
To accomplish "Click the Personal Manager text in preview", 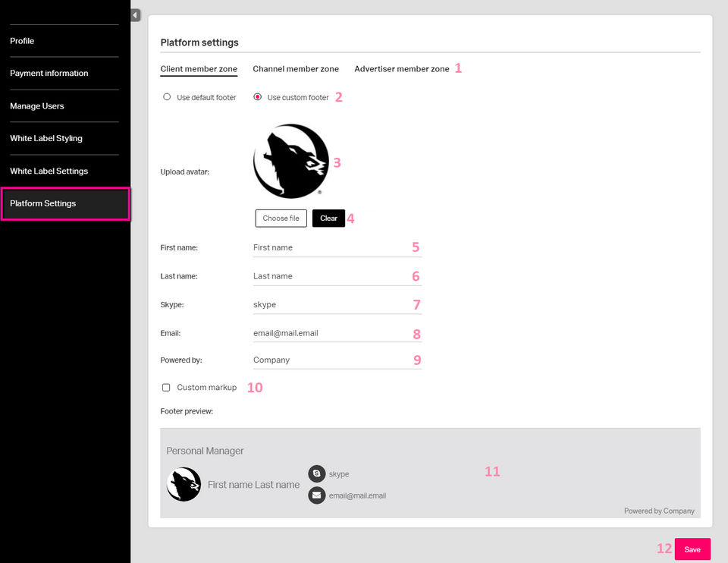I will coord(205,451).
